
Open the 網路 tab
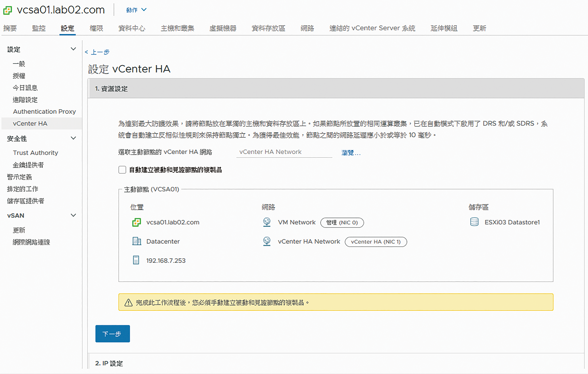(307, 28)
